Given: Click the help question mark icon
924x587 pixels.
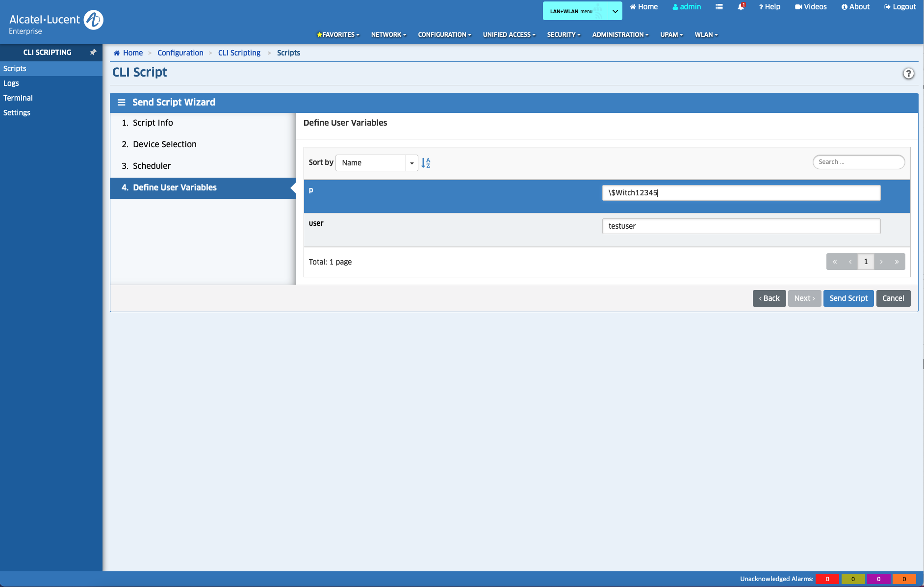Looking at the screenshot, I should click(908, 73).
